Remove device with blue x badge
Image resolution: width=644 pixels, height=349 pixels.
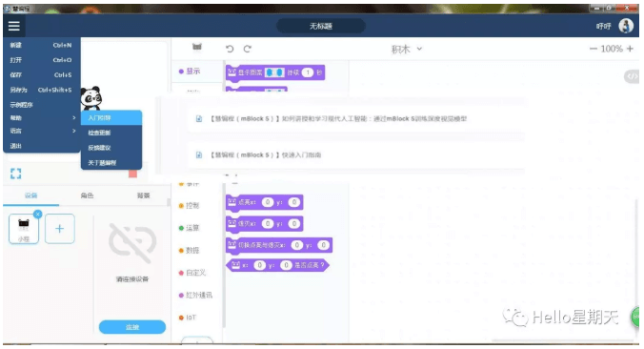[x=37, y=214]
